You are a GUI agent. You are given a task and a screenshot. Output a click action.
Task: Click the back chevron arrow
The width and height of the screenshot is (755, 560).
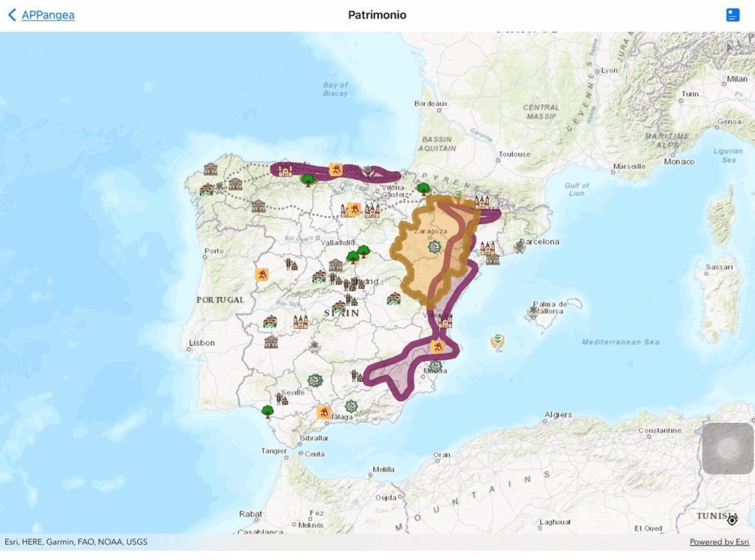12,15
